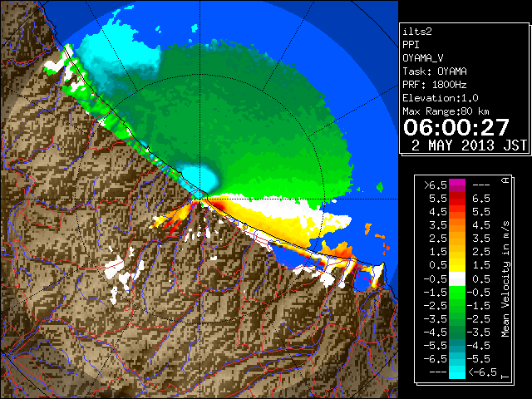The width and height of the screenshot is (532, 399).
Task: Click the 'OYAMA_V' product name
Action: [423, 58]
